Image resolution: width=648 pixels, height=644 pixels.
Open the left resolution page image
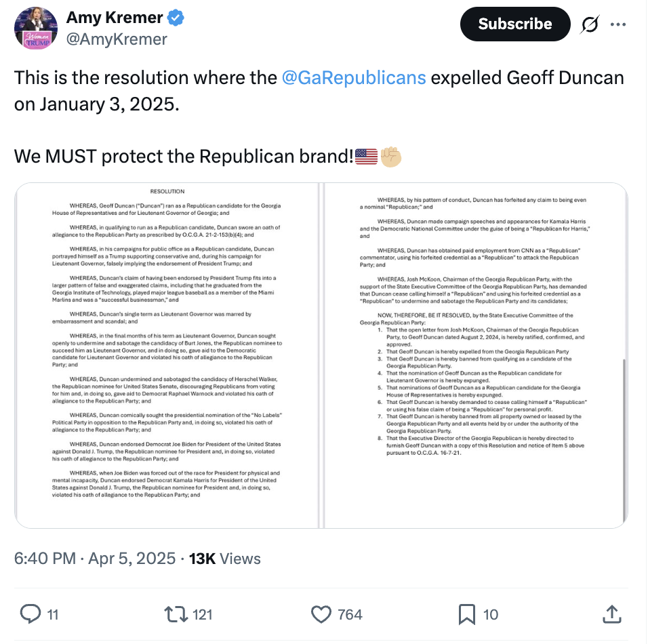167,355
